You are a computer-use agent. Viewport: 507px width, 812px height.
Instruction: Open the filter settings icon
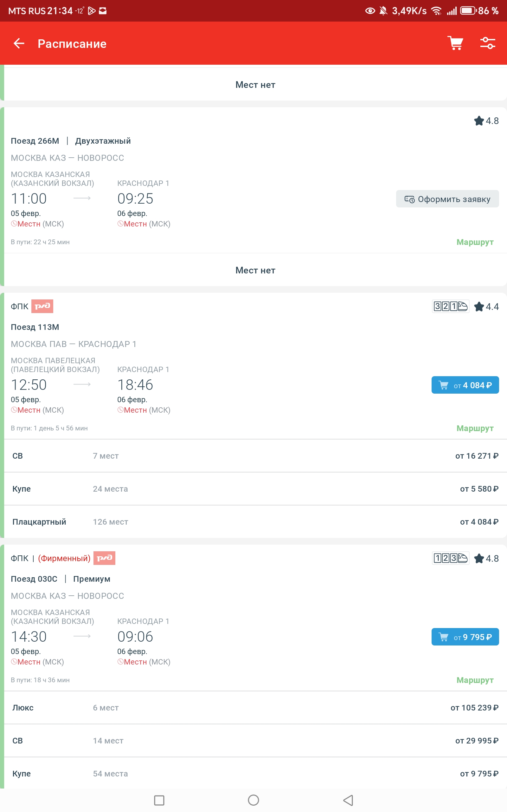point(487,43)
